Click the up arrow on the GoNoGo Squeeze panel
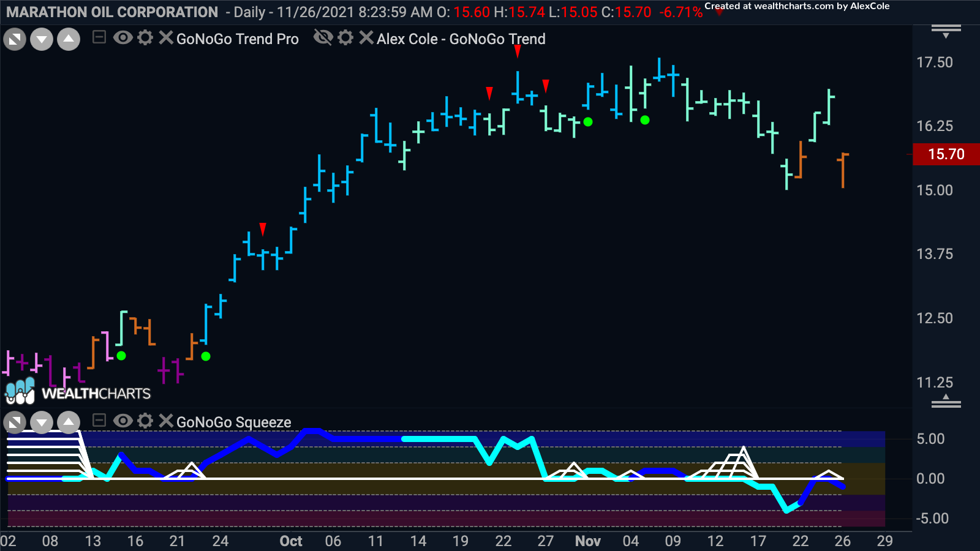This screenshot has width=980, height=551. click(x=67, y=422)
